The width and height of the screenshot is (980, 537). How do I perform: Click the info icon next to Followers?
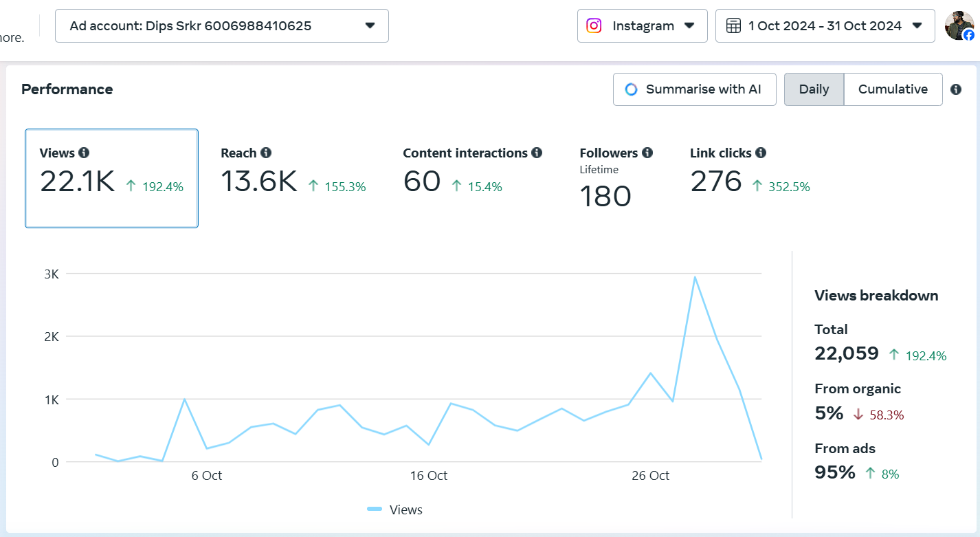pyautogui.click(x=647, y=153)
